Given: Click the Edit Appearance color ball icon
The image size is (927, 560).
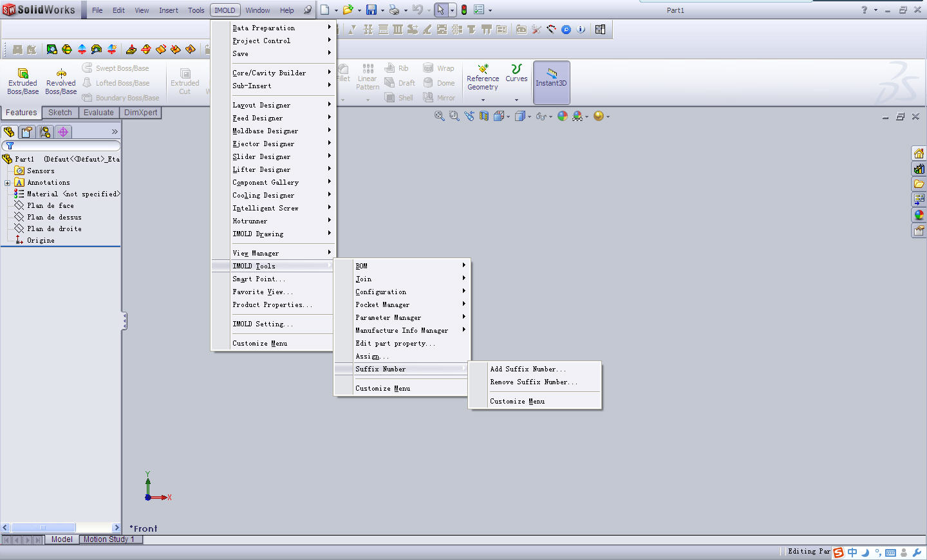Looking at the screenshot, I should click(563, 116).
